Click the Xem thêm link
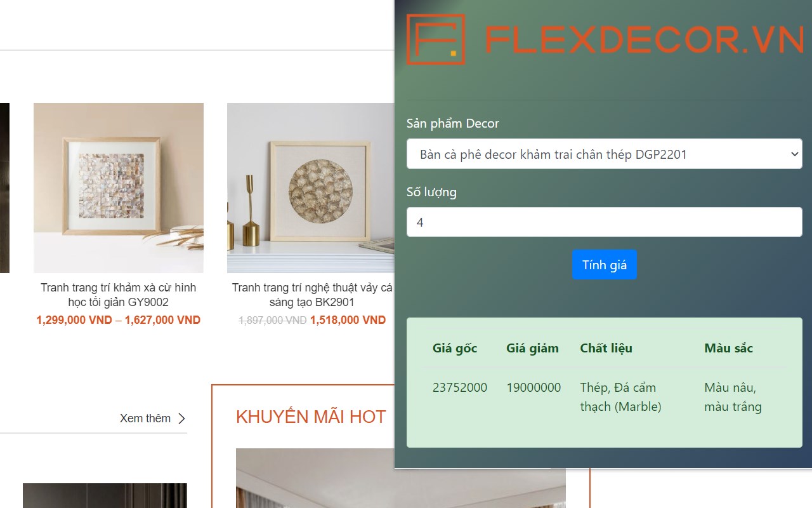812x508 pixels. tap(145, 418)
